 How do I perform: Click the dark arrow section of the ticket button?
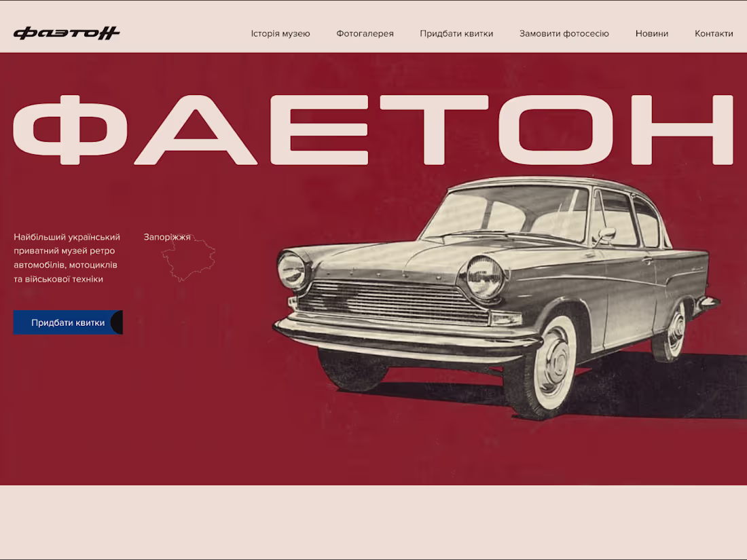117,322
